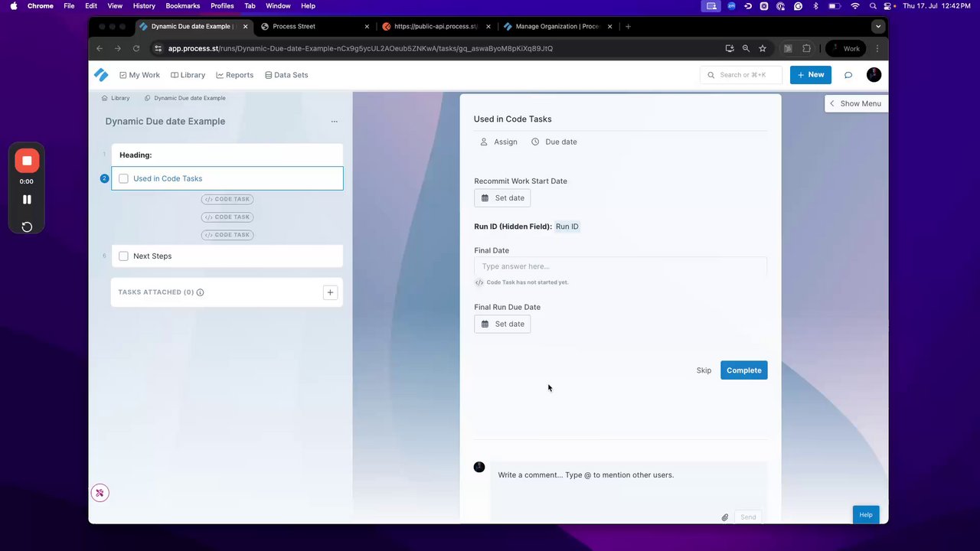Go to Library in top navigation
The width and height of the screenshot is (980, 551).
[188, 75]
